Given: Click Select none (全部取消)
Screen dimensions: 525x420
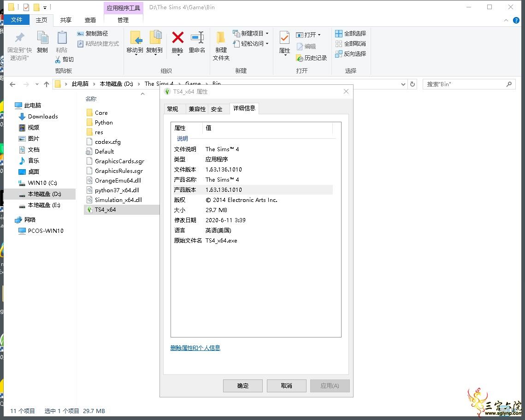Looking at the screenshot, I should pos(351,44).
